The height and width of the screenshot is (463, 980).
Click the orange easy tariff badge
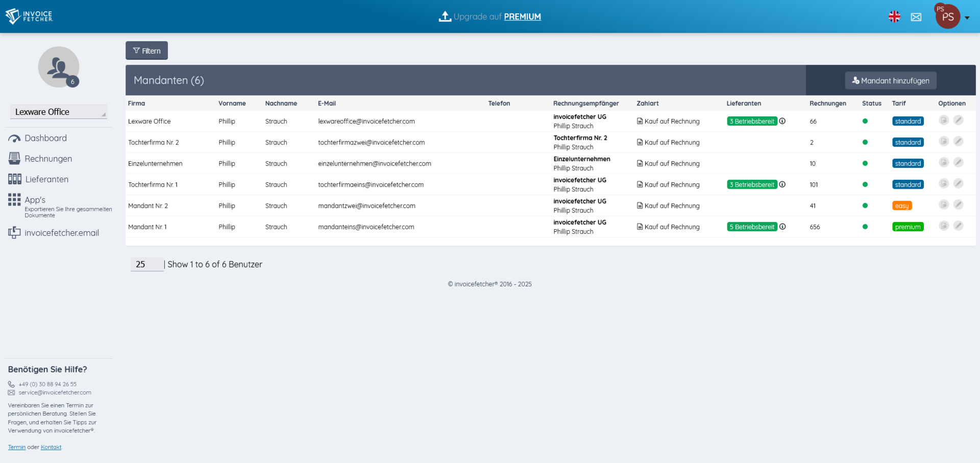click(x=901, y=206)
